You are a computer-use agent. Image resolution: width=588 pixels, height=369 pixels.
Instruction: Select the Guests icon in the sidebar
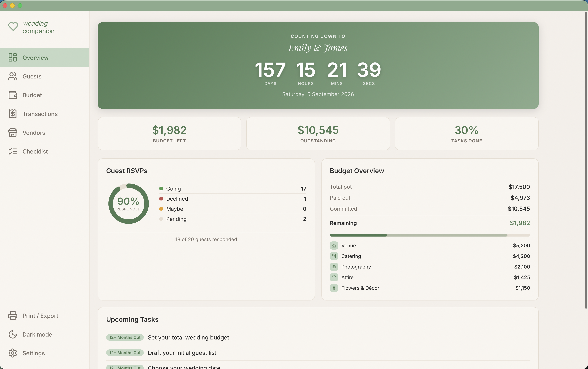(x=13, y=76)
